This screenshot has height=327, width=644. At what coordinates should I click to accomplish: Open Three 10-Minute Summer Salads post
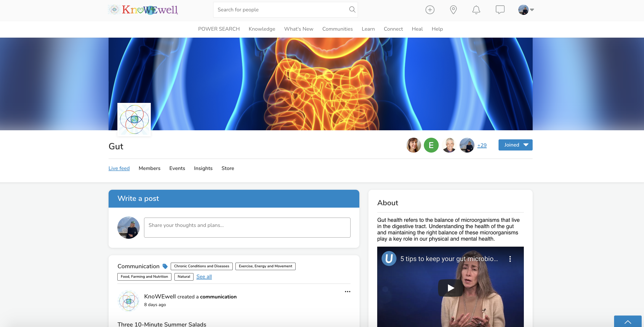click(x=162, y=324)
